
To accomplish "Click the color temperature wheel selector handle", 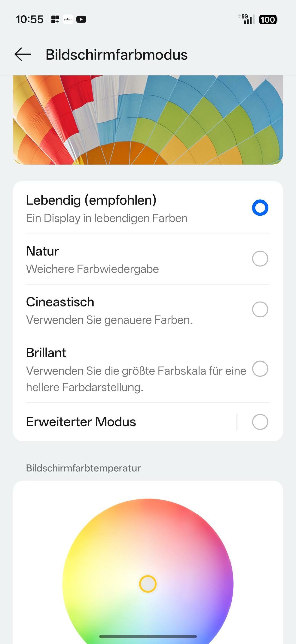I will [x=148, y=584].
